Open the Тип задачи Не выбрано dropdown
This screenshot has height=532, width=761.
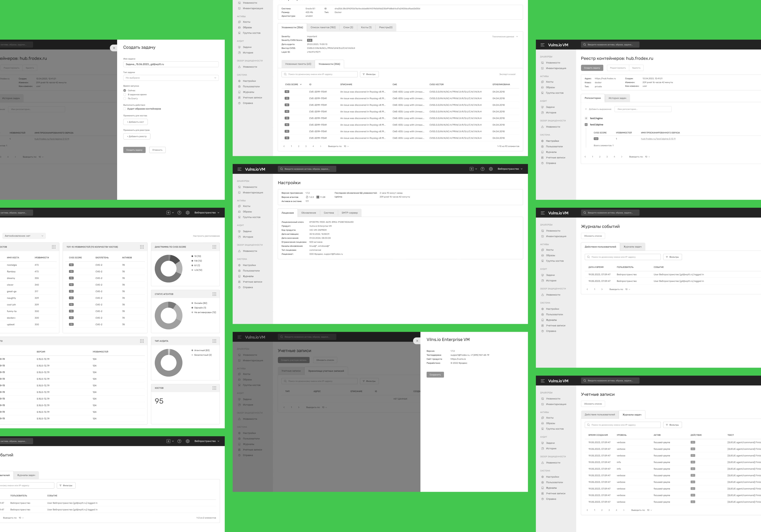(171, 78)
